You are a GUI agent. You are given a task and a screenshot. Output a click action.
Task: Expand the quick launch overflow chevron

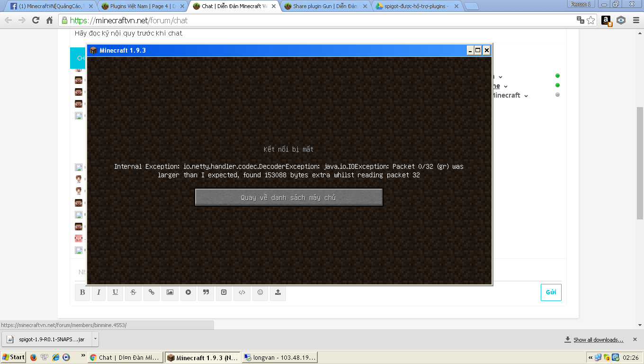(83, 355)
